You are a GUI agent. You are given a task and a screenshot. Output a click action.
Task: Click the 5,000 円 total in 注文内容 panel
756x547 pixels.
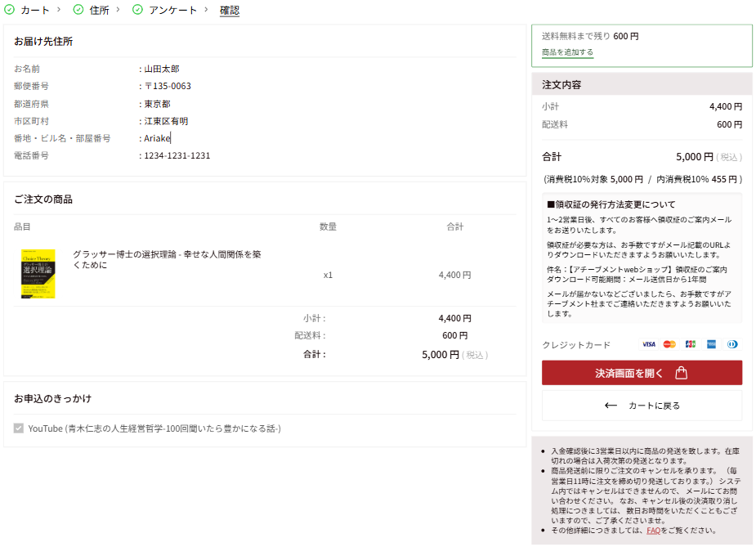point(694,157)
